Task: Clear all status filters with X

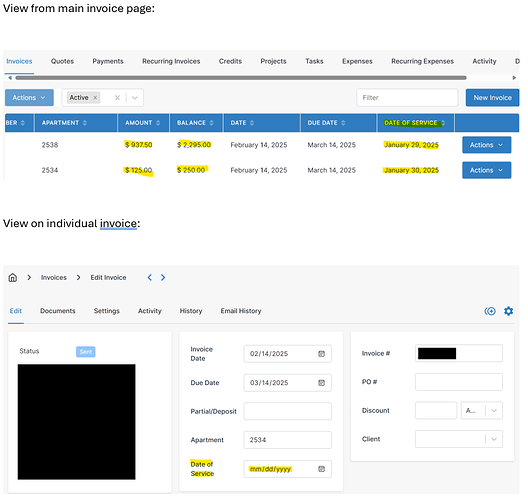Action: [x=117, y=98]
